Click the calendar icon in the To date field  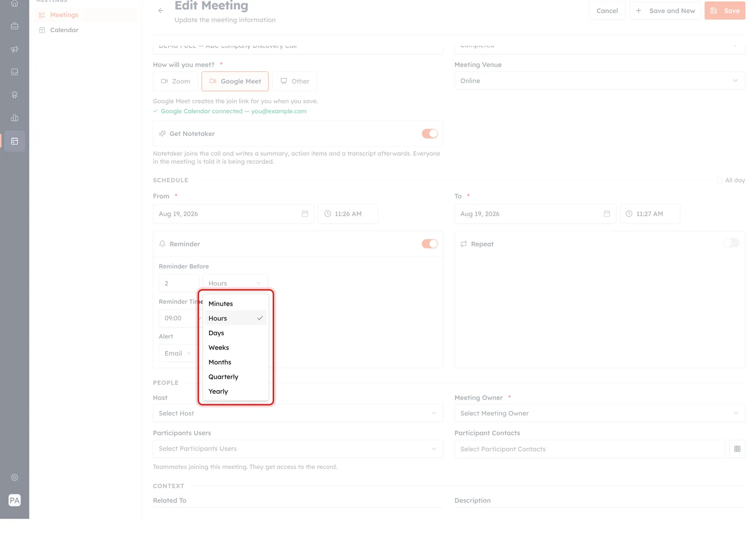click(607, 214)
